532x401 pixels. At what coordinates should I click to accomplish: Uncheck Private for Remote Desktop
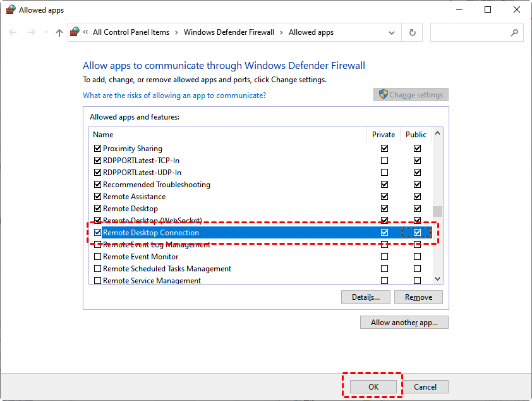tap(384, 208)
